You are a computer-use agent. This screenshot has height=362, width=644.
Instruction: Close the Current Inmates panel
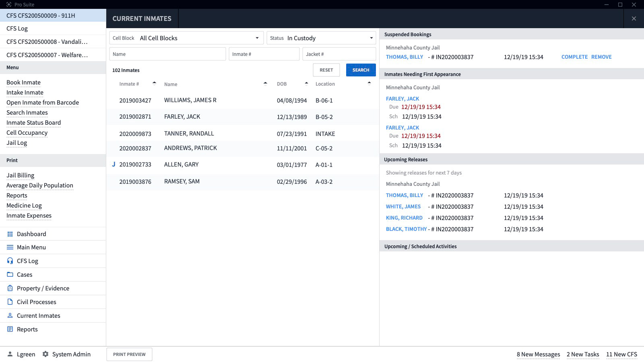[x=634, y=19]
